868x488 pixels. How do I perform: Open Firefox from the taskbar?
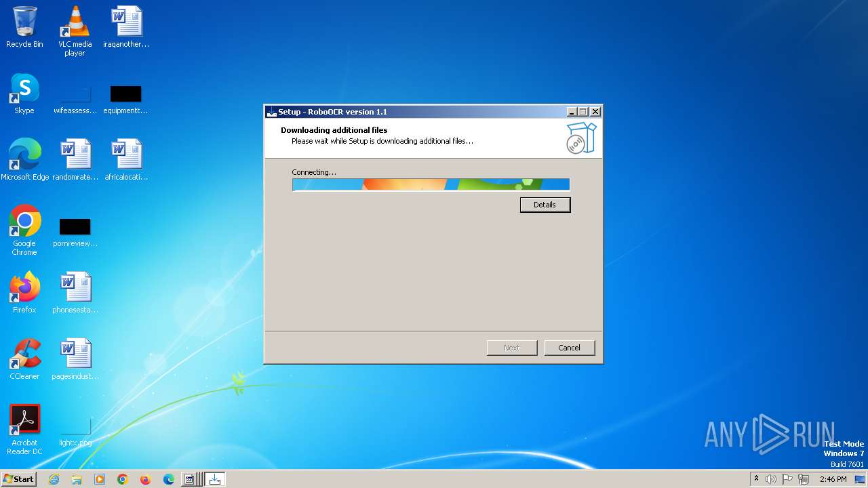tap(146, 479)
